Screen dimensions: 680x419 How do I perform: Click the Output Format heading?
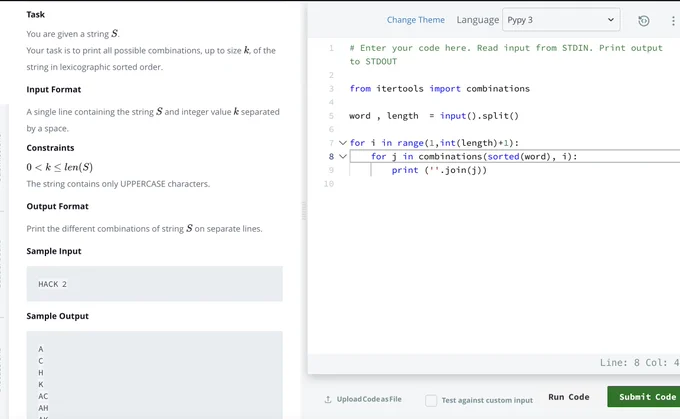(x=57, y=206)
